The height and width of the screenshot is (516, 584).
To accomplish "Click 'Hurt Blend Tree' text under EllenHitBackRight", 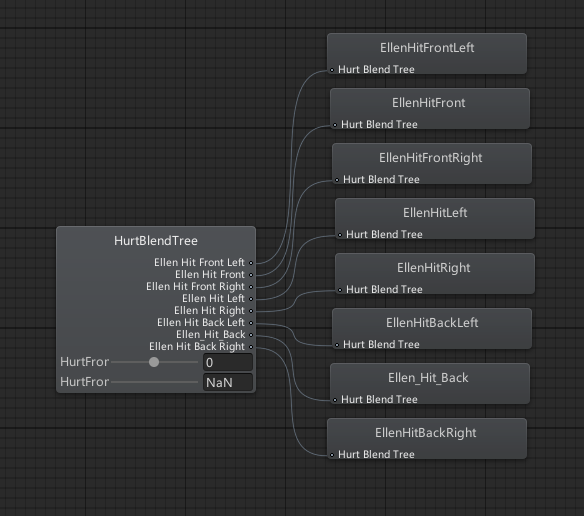I will coord(376,455).
